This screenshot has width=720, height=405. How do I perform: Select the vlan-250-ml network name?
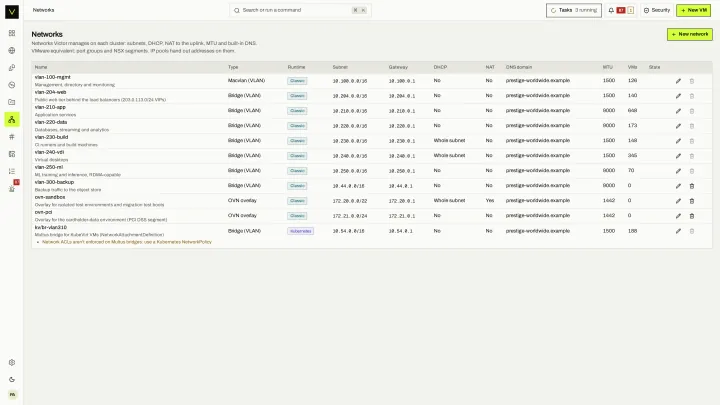49,167
